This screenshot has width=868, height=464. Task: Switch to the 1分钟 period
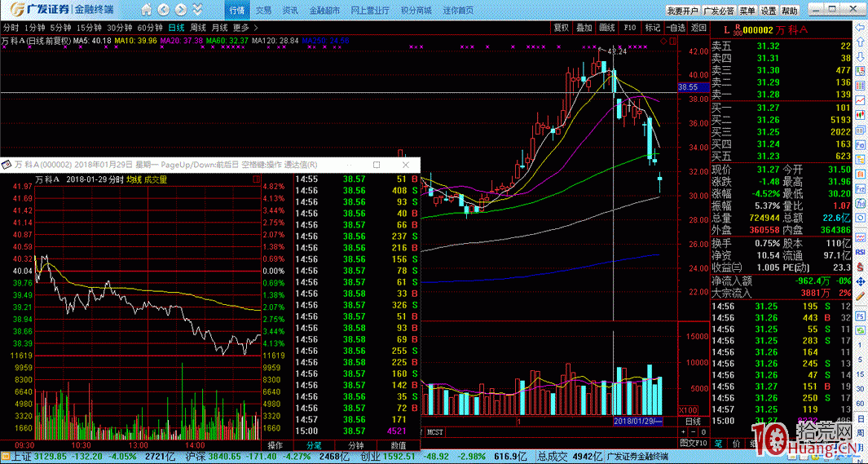click(34, 28)
